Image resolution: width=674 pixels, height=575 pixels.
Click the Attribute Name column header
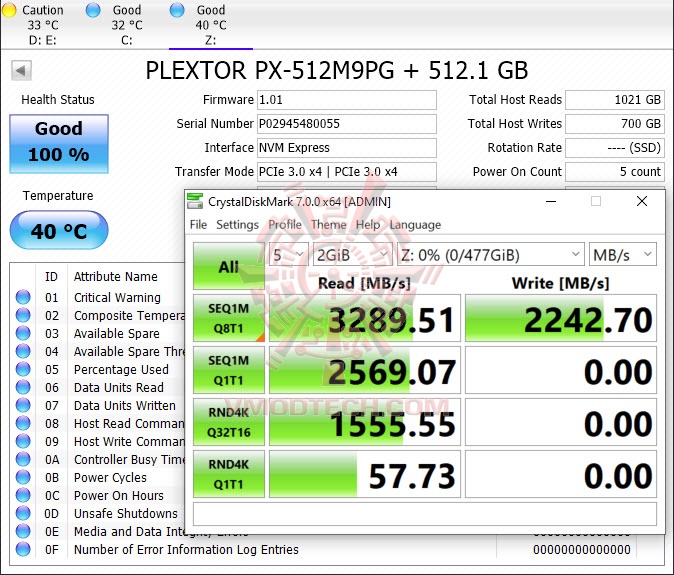pyautogui.click(x=116, y=277)
